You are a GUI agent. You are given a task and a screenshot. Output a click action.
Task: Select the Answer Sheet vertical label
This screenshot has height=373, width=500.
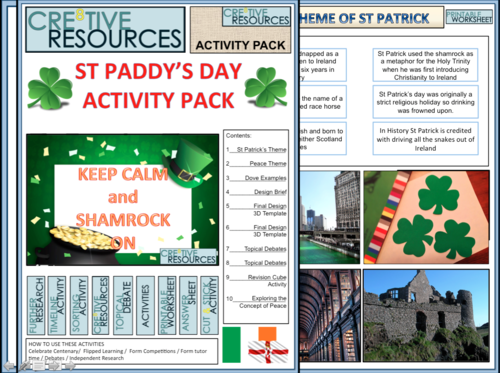pos(188,305)
